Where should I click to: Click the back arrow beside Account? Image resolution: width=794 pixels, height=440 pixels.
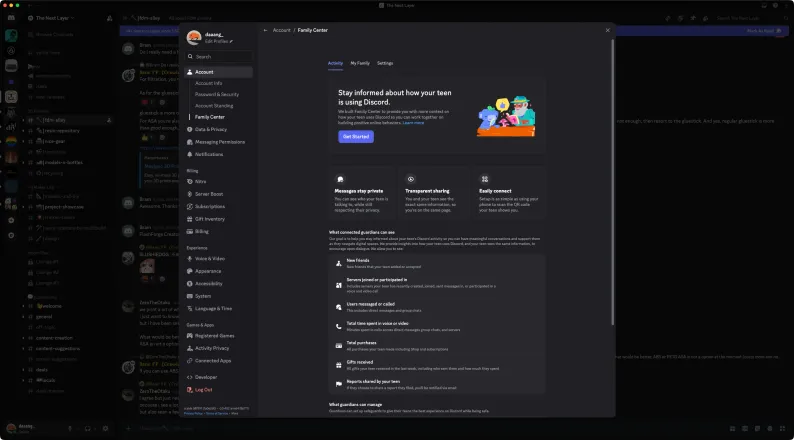click(265, 30)
